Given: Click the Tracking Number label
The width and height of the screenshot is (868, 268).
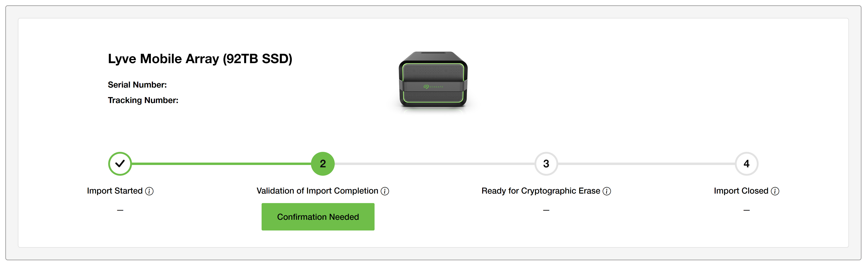Looking at the screenshot, I should point(143,100).
